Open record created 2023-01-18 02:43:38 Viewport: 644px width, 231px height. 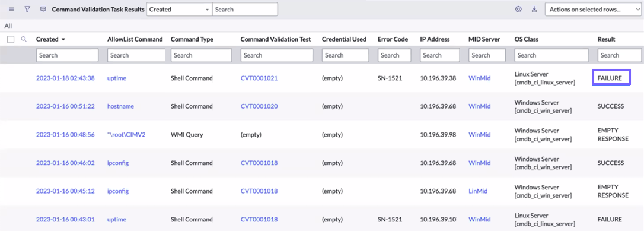[65, 78]
